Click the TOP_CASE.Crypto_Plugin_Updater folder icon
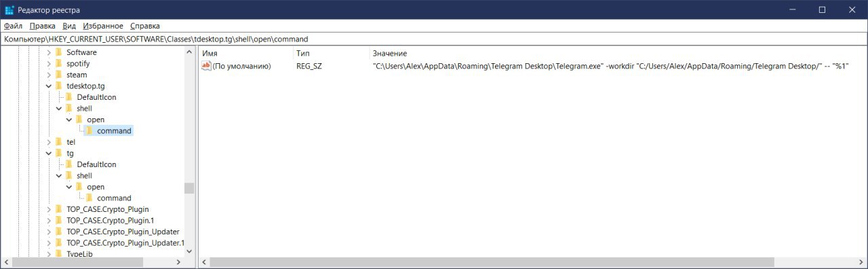 coord(59,232)
